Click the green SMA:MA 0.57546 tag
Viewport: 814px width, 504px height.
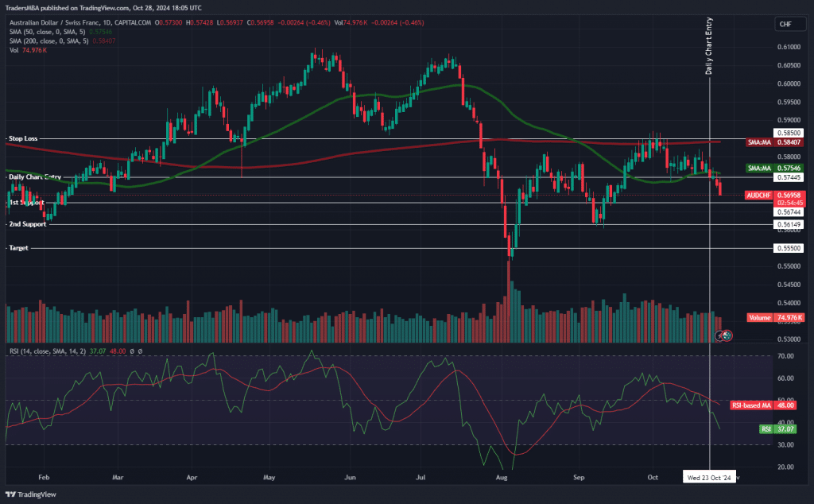(775, 169)
